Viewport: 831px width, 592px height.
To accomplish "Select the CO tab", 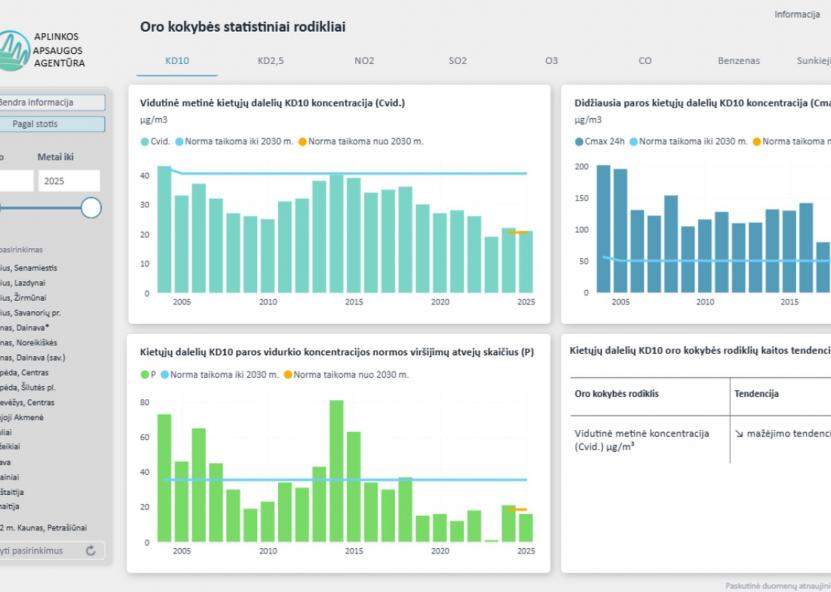I will point(645,60).
